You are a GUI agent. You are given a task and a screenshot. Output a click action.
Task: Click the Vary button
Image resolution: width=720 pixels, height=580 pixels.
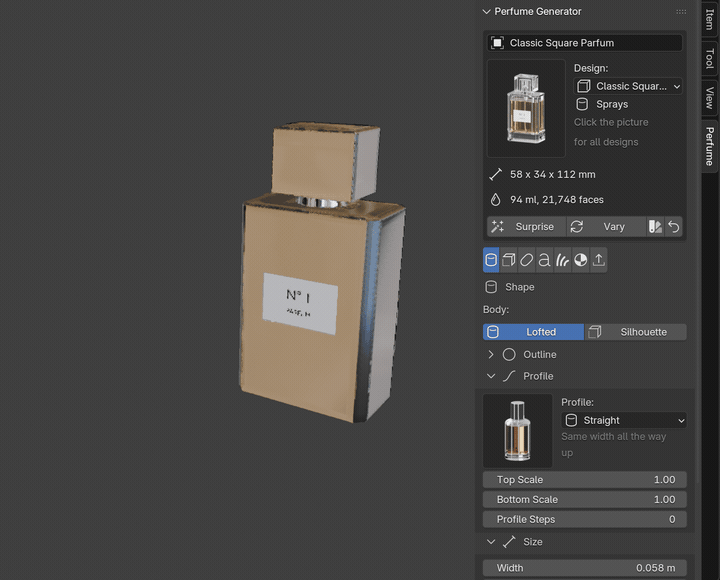(607, 226)
